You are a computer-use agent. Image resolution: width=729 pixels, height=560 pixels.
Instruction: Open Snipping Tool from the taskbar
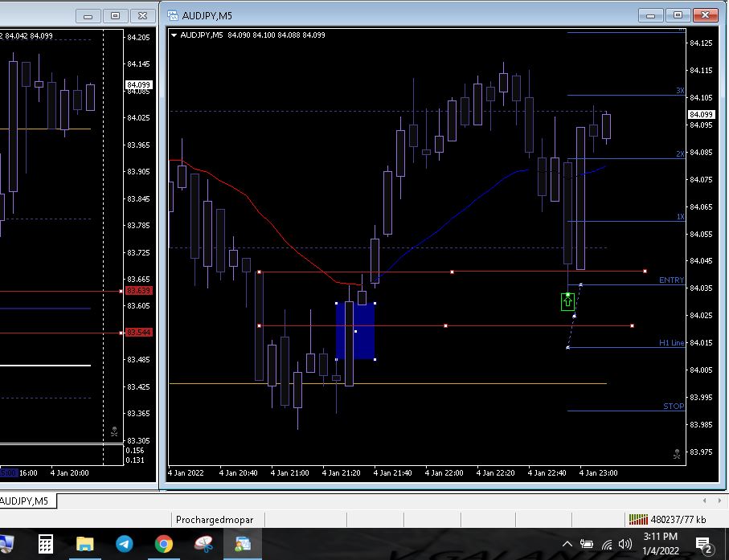pyautogui.click(x=203, y=545)
